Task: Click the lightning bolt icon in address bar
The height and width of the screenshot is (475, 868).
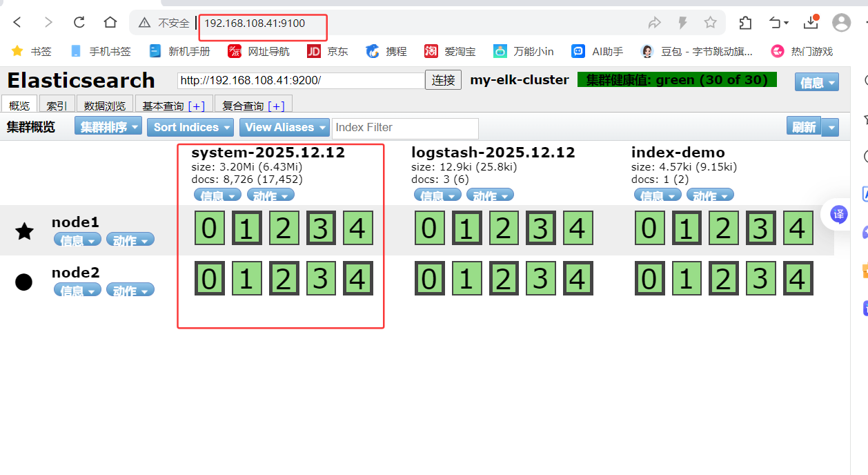Action: [x=682, y=23]
